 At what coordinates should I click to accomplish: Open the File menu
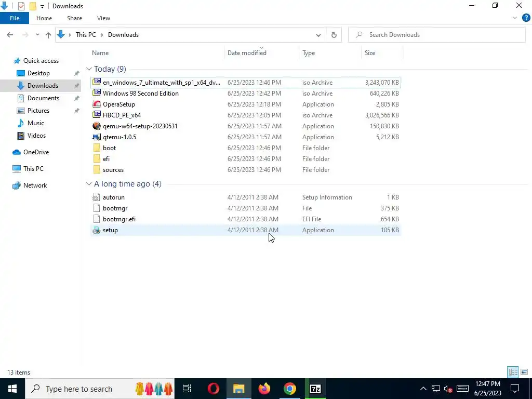click(15, 18)
